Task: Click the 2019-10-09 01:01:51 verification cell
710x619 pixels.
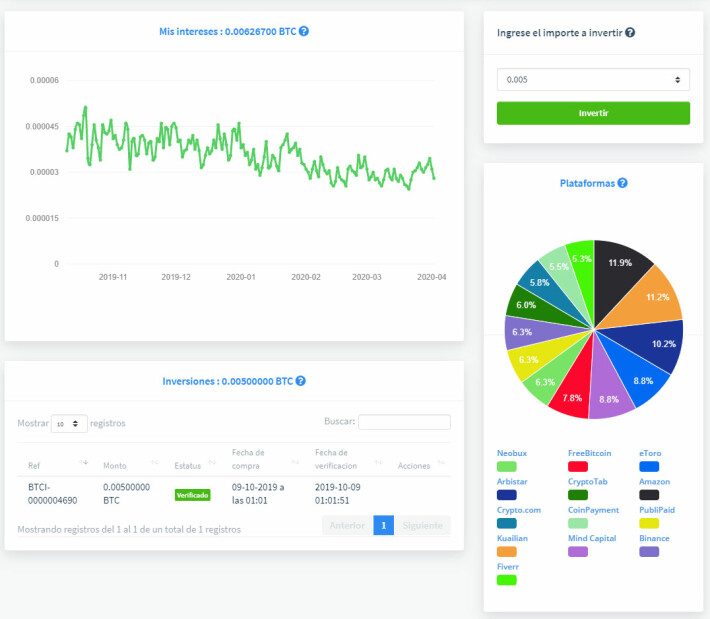Action: 338,494
